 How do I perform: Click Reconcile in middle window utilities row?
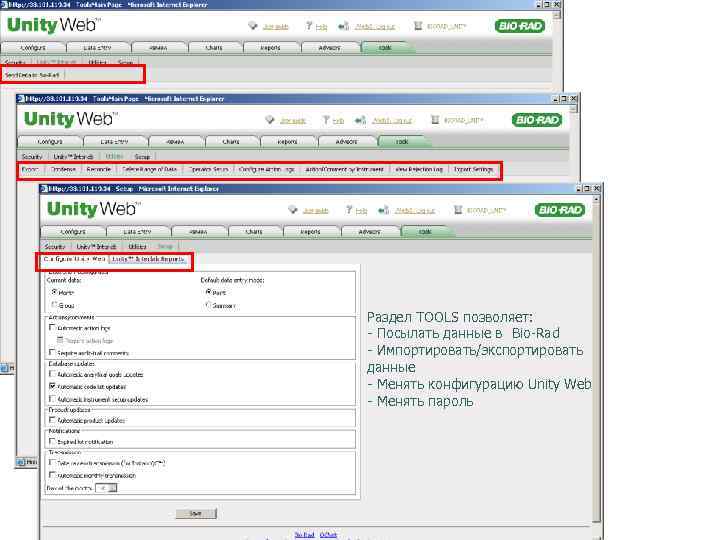99,169
